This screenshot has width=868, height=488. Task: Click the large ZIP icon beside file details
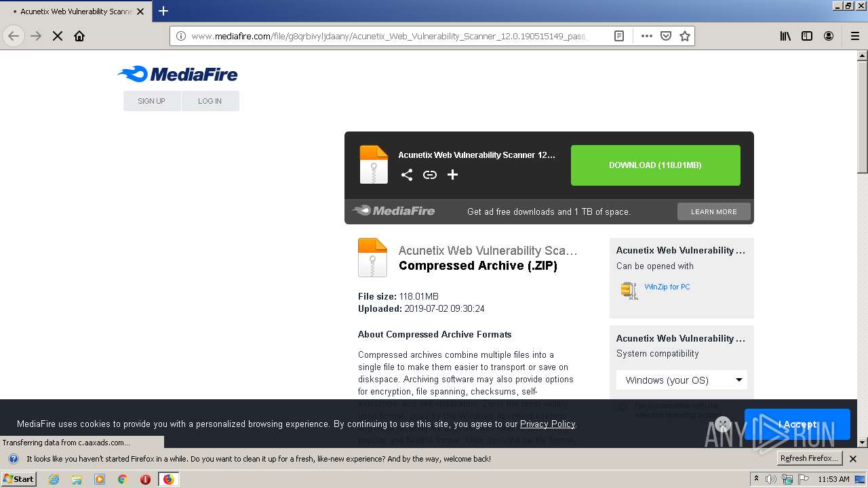(x=372, y=258)
